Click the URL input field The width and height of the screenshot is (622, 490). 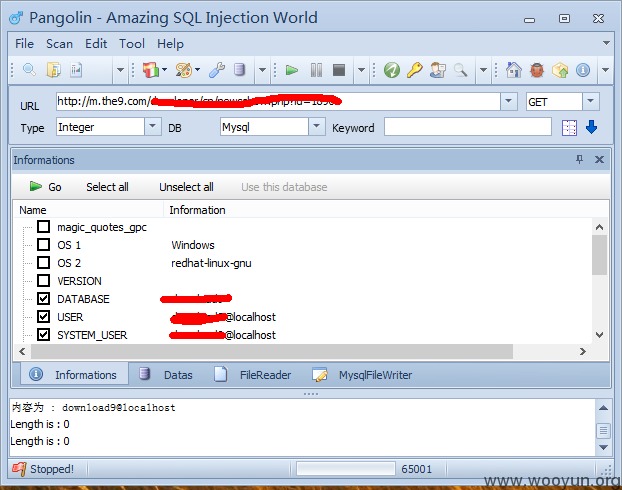278,101
